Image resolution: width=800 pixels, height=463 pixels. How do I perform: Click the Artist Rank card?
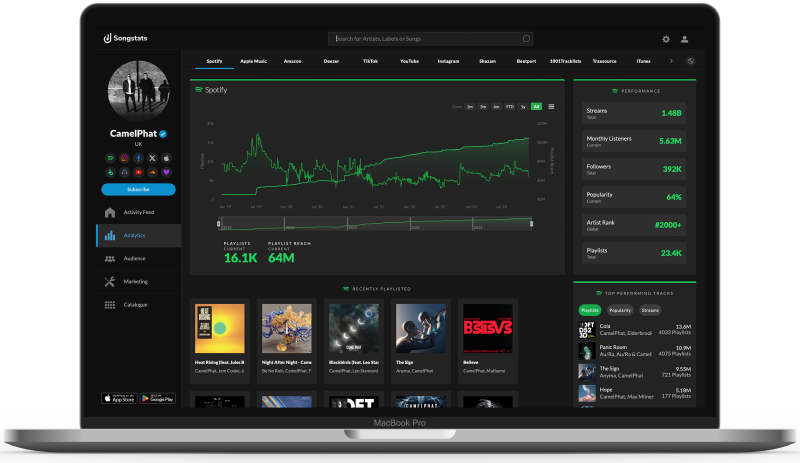point(634,225)
